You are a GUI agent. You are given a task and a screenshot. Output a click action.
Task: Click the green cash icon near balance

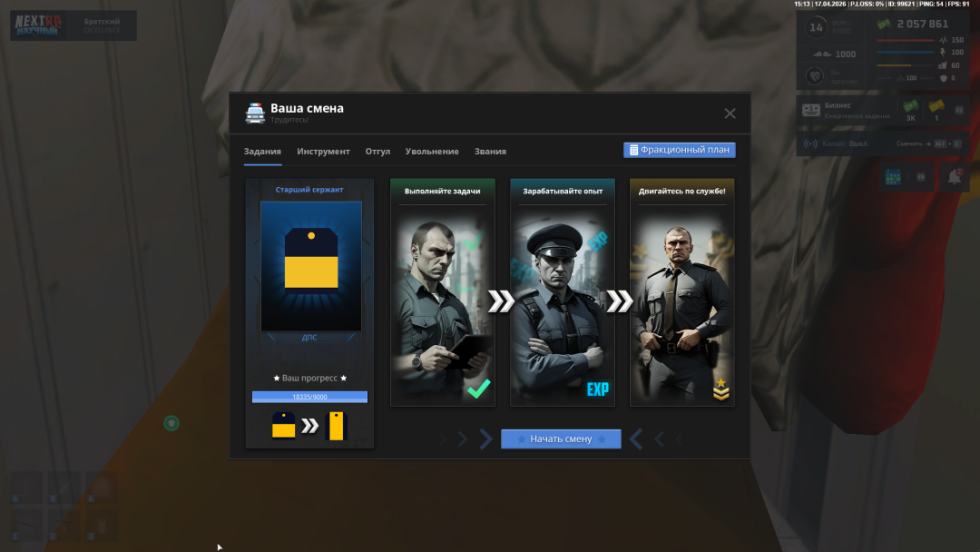point(883,25)
